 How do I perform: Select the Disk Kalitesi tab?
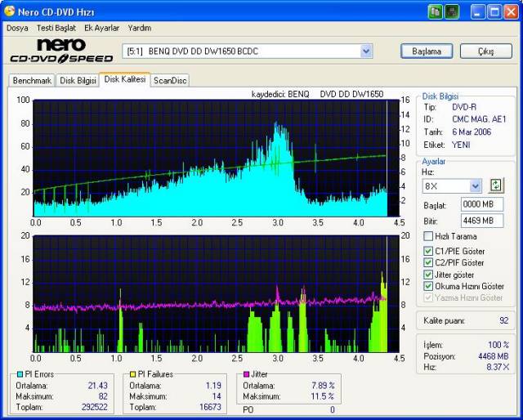[x=125, y=79]
